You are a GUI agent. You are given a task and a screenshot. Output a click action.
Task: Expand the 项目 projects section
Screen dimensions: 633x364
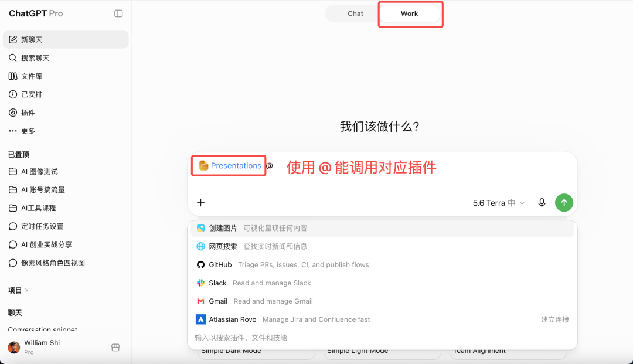(18, 290)
